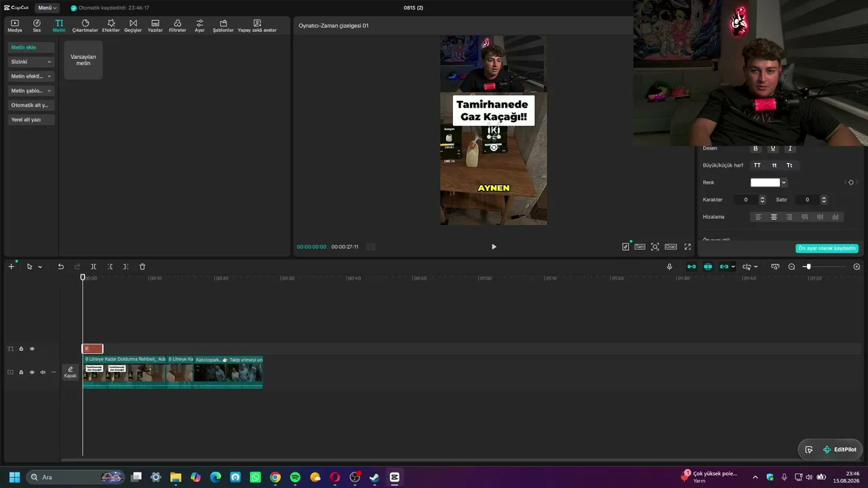Set text to all lowercase tt
The image size is (868, 488).
pyautogui.click(x=774, y=165)
